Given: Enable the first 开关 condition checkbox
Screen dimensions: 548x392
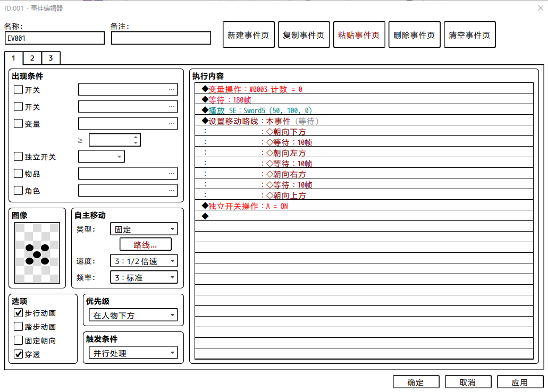Looking at the screenshot, I should (x=18, y=90).
